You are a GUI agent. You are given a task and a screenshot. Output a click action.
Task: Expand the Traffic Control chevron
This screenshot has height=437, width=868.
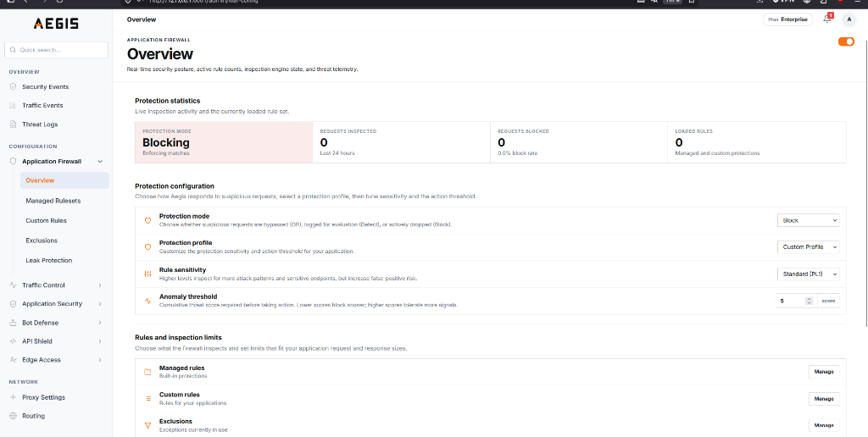[x=100, y=285]
